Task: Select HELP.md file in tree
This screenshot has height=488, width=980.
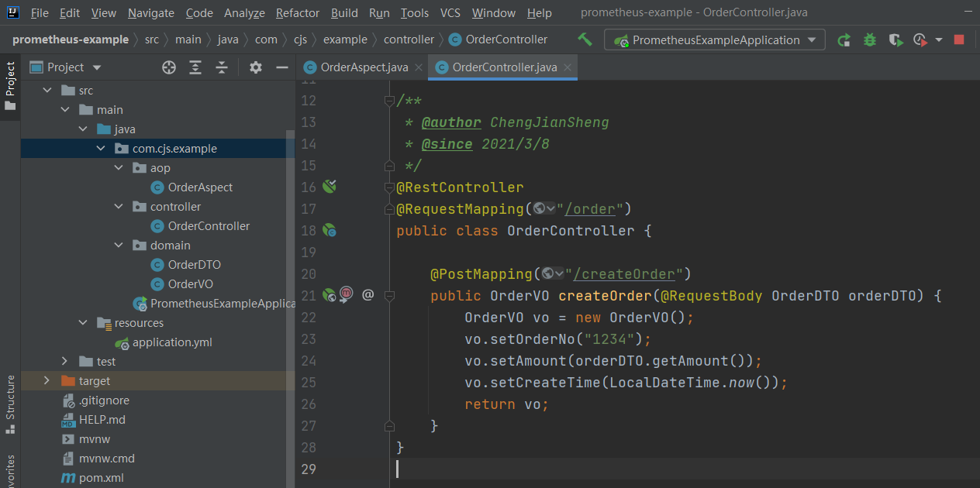Action: 102,420
